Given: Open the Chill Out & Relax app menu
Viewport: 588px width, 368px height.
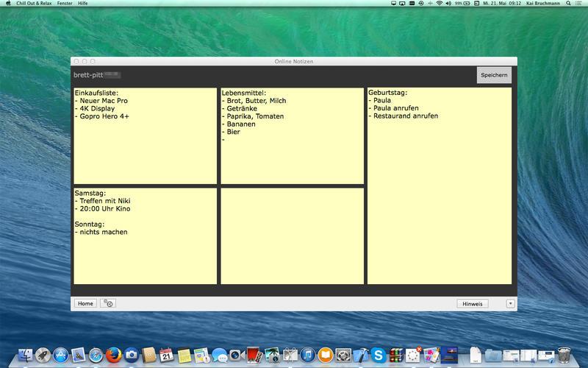Looking at the screenshot, I should pyautogui.click(x=34, y=3).
